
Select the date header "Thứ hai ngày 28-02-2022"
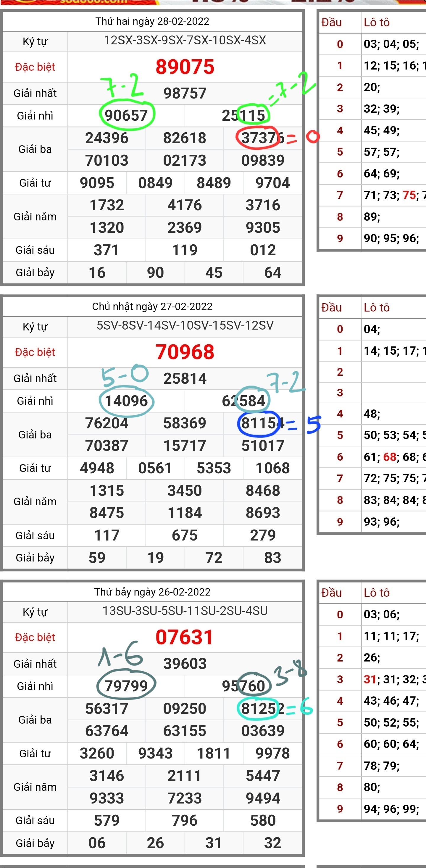pyautogui.click(x=152, y=21)
